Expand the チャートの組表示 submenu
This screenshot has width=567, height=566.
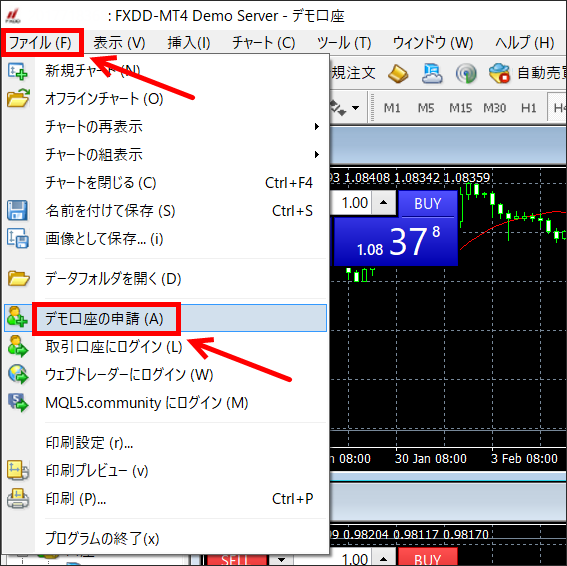165,155
